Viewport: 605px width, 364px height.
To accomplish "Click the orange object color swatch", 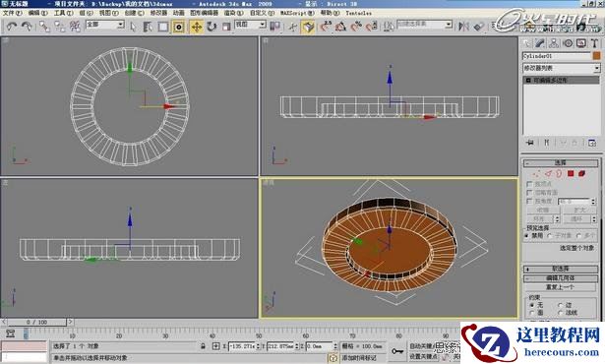I will 596,56.
